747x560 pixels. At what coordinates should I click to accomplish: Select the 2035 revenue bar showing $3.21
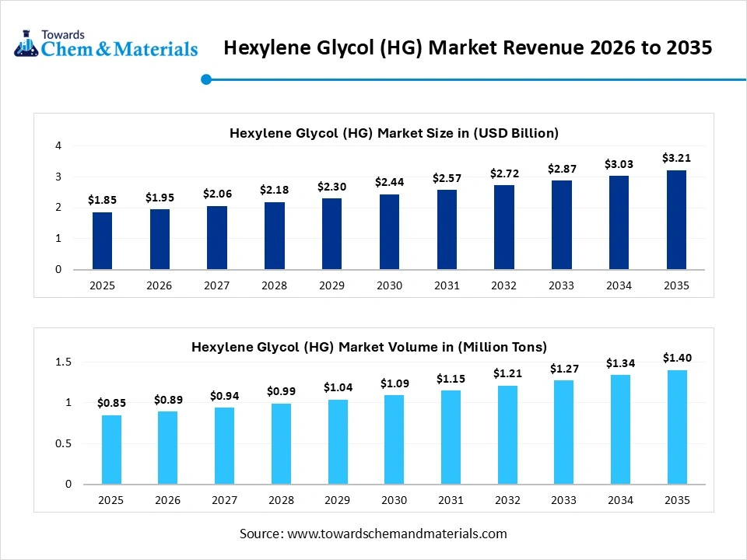[x=676, y=218]
